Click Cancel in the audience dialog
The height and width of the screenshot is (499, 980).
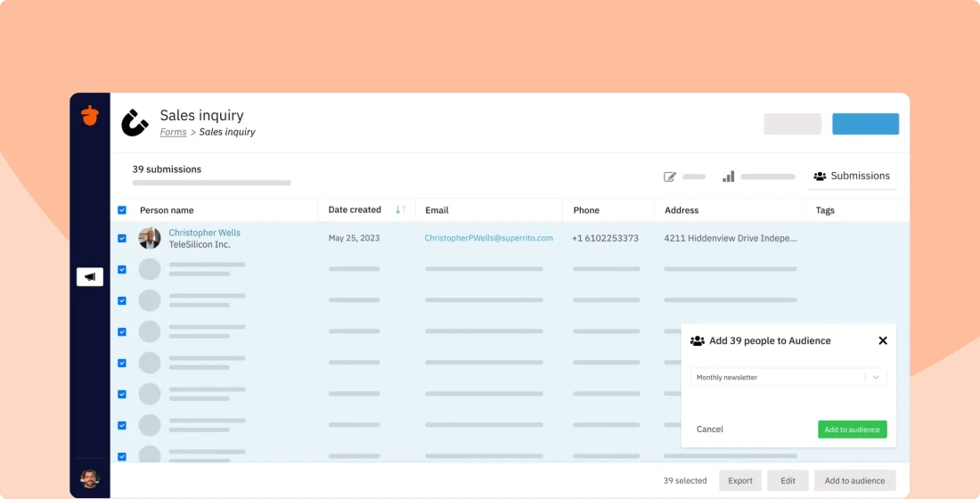(x=709, y=429)
